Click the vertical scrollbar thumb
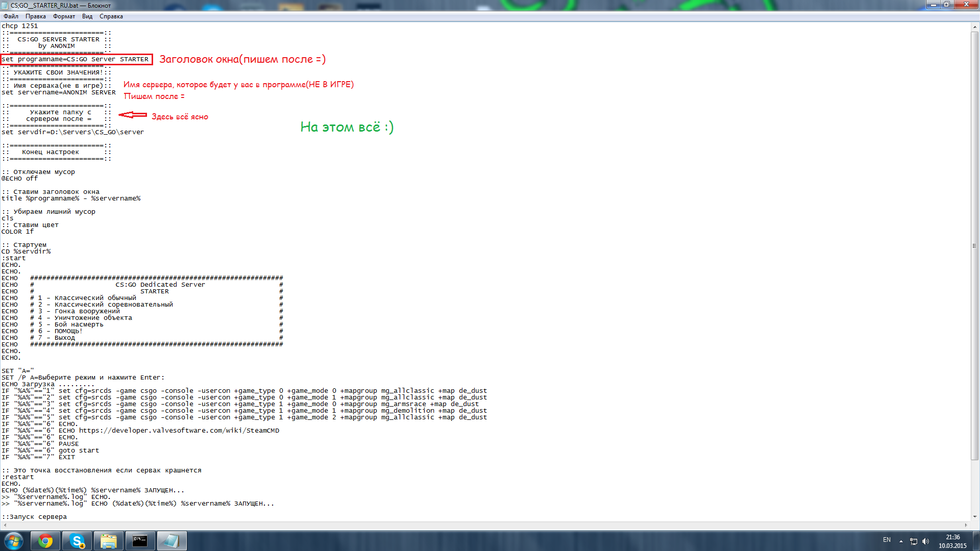 point(975,245)
